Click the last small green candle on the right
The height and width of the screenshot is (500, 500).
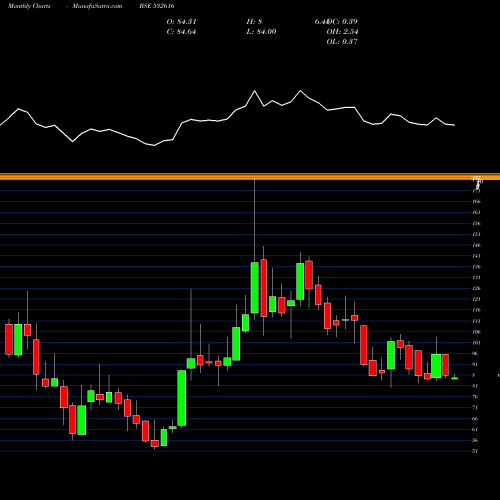point(454,378)
